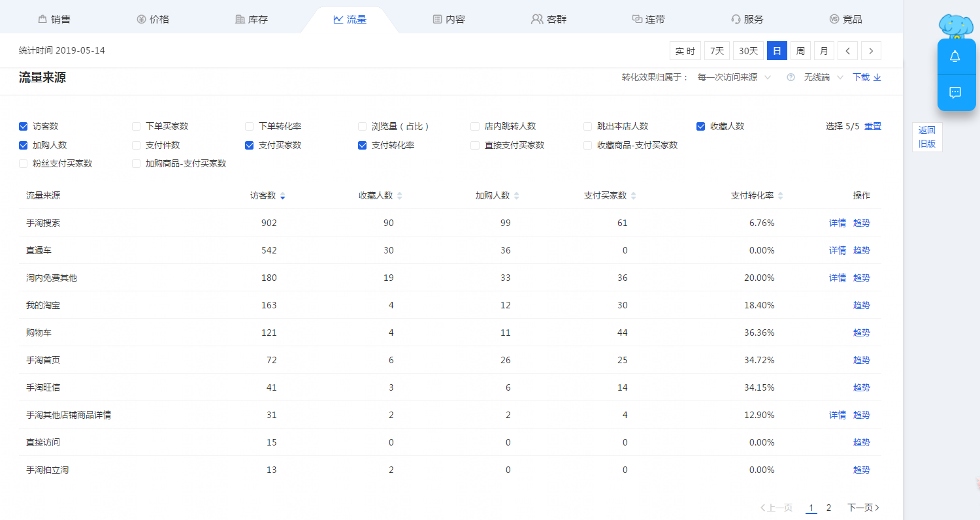Screen dimensions: 980x520
Task: Open 详情 for 手淘搜索 row
Action: coord(838,223)
